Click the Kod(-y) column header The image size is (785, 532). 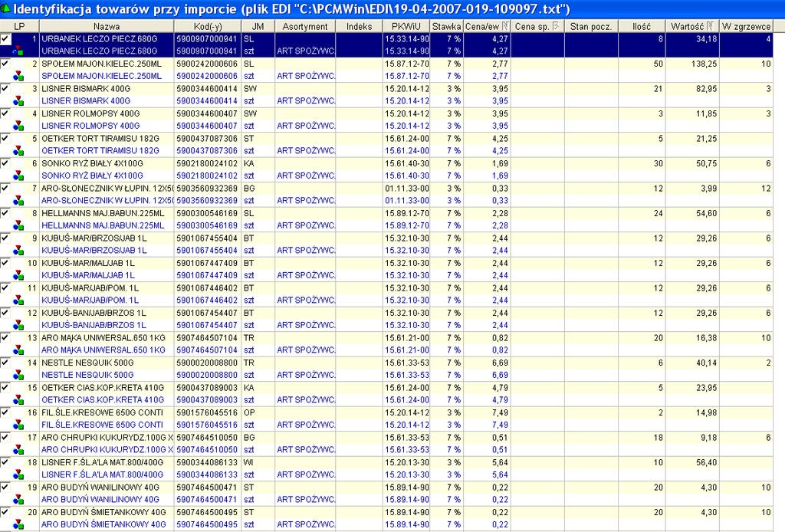coord(208,27)
